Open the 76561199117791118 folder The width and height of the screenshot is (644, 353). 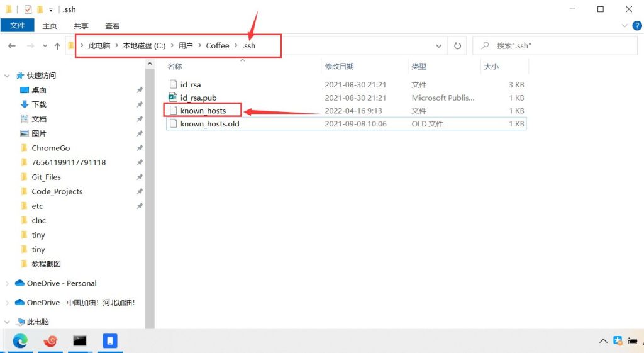(x=69, y=162)
